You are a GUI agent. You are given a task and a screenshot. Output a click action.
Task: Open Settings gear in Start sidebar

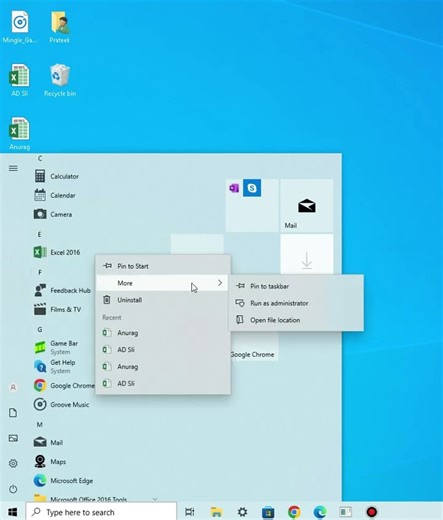pos(13,463)
